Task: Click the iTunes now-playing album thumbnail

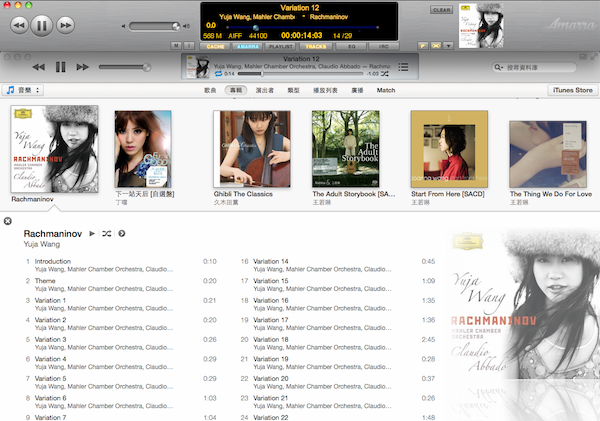Action: pyautogui.click(x=197, y=67)
